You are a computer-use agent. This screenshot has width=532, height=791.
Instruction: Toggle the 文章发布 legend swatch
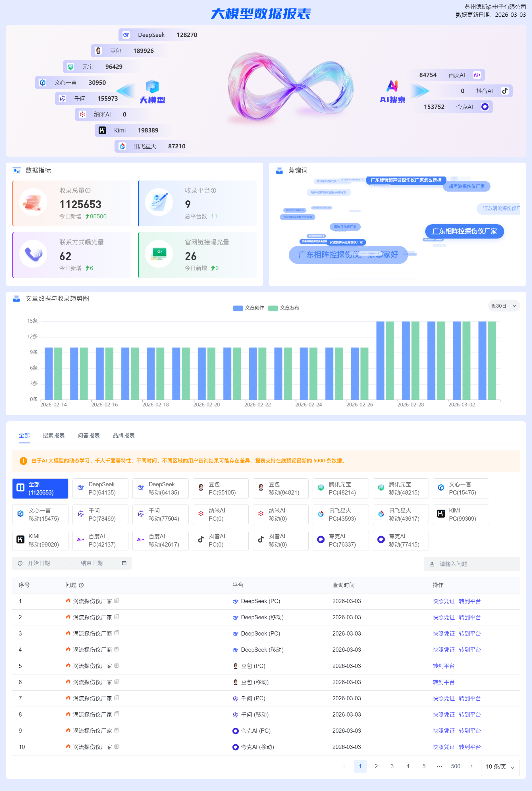tap(273, 308)
